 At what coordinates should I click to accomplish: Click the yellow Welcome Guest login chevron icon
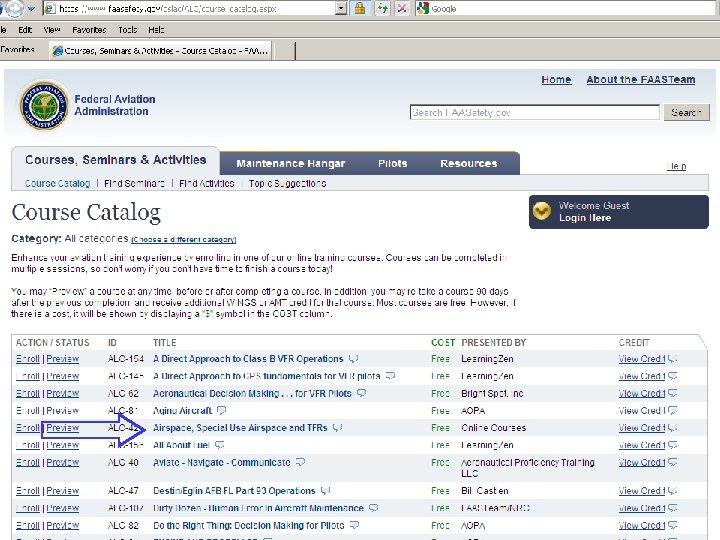(542, 211)
